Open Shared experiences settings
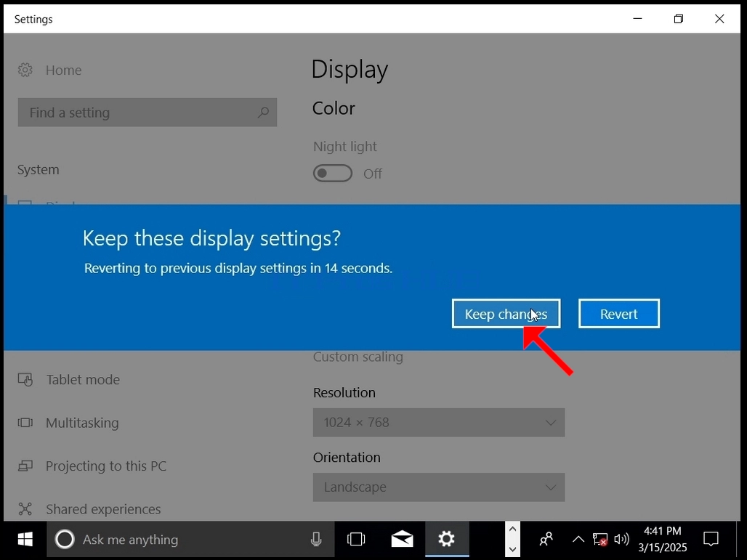Screen dimensions: 747x560 103,509
